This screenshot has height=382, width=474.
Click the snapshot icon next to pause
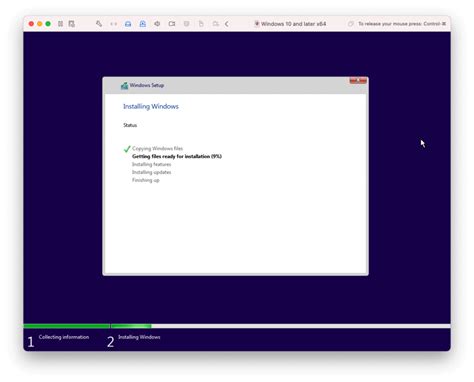(72, 24)
